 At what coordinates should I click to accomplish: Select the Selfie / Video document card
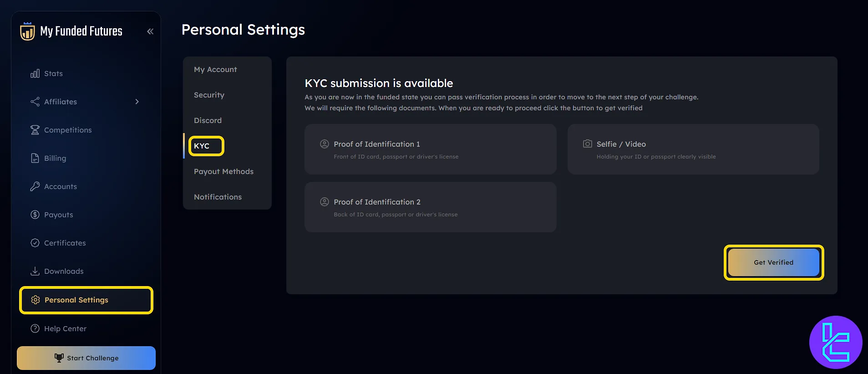693,149
